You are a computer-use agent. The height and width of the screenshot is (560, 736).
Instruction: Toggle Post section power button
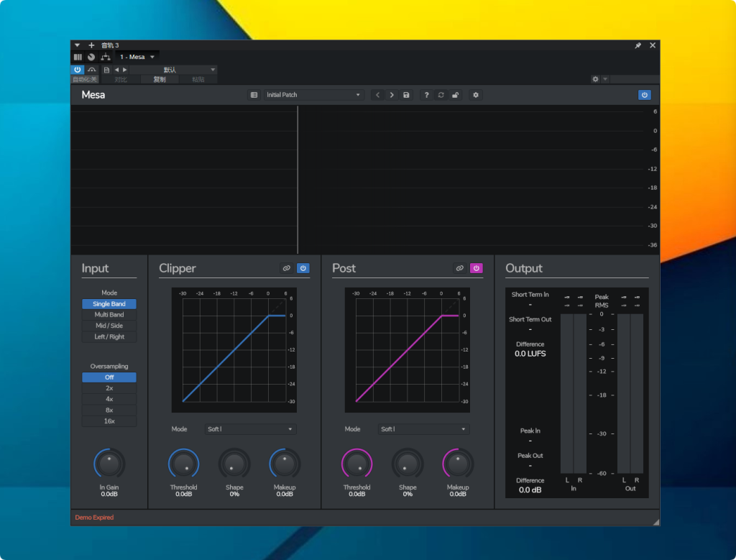coord(476,268)
